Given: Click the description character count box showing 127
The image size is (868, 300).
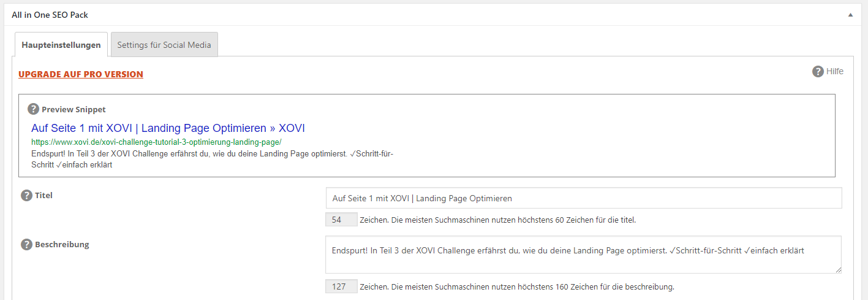Looking at the screenshot, I should [x=341, y=287].
